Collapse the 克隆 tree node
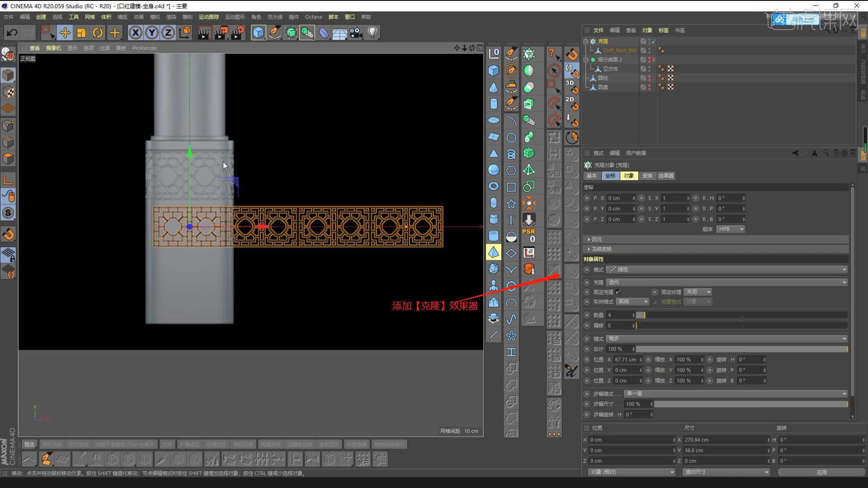Screen dimensions: 868x488 (x=586, y=41)
